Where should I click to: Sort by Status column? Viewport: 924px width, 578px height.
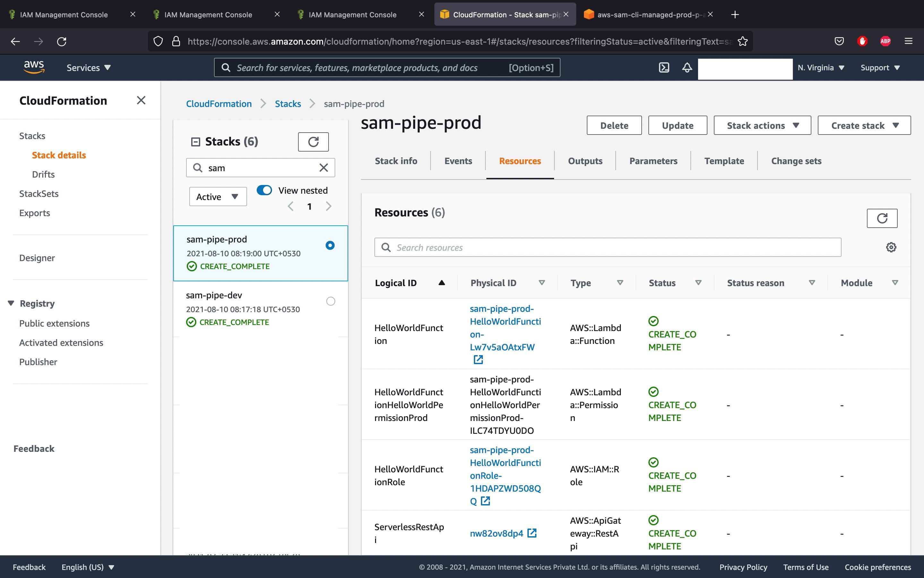click(x=698, y=283)
